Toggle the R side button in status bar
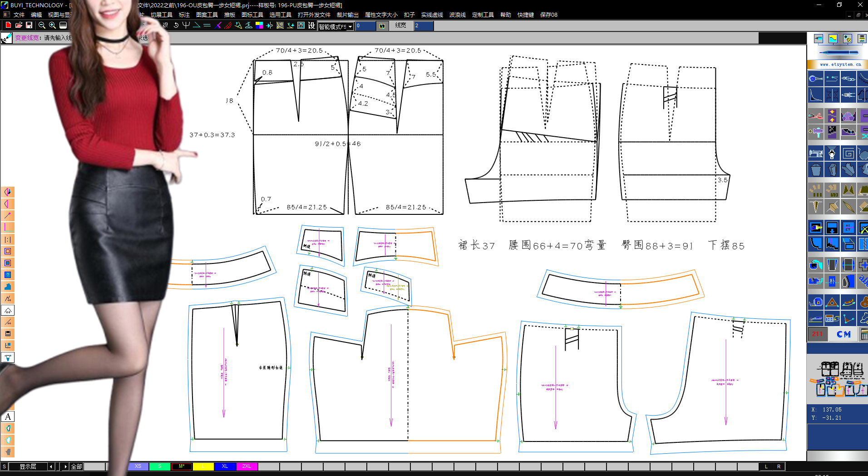Viewport: 868px width, 476px height. [779, 466]
